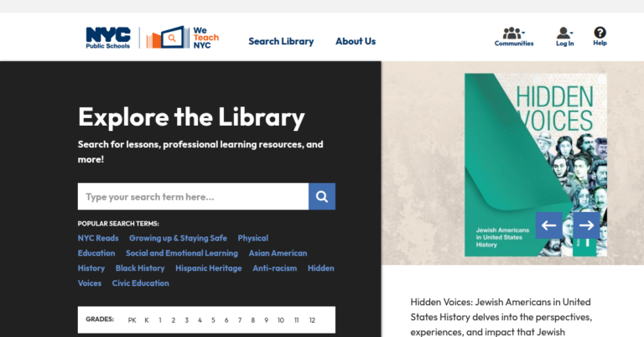The image size is (644, 337).
Task: Open the Log In dropdown
Action: pos(564,37)
